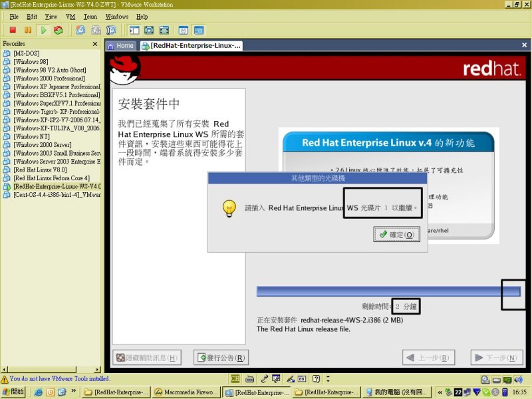Select [Windows 98 V2 Auto Ghost] favorite
532x399 pixels.
pos(49,70)
